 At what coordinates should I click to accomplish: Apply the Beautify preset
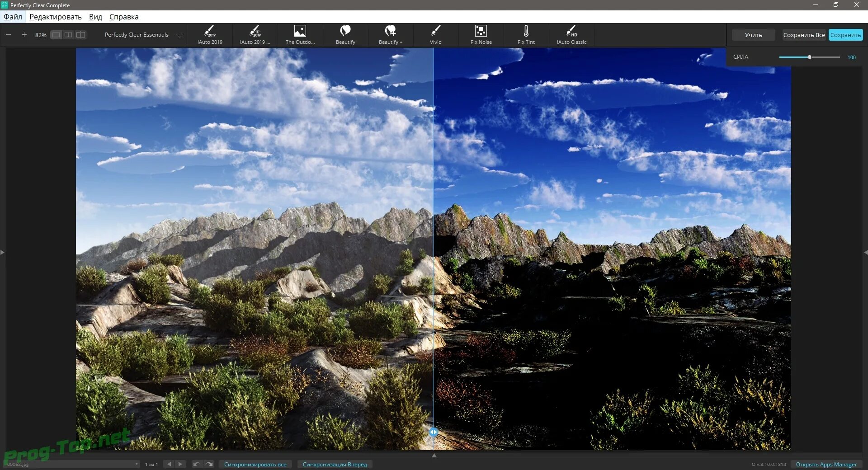point(345,35)
